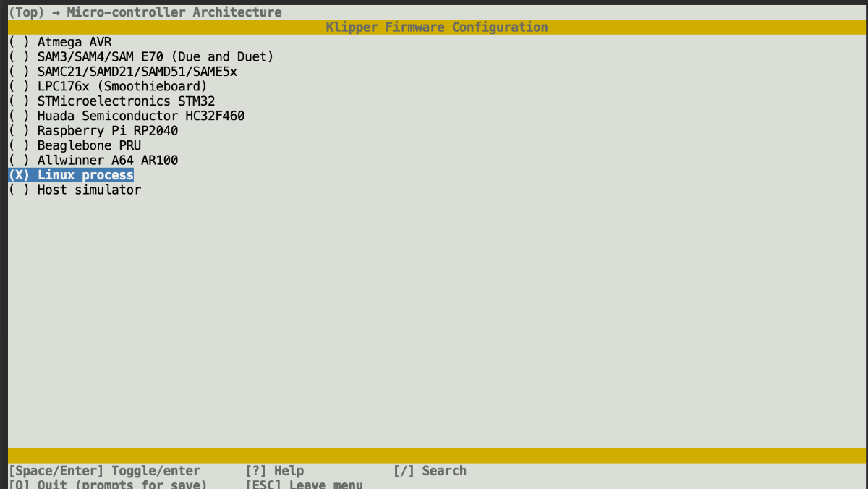Screen dimensions: 868x489
Task: Select STMicroelectronics STM32 architecture
Action: pyautogui.click(x=111, y=101)
